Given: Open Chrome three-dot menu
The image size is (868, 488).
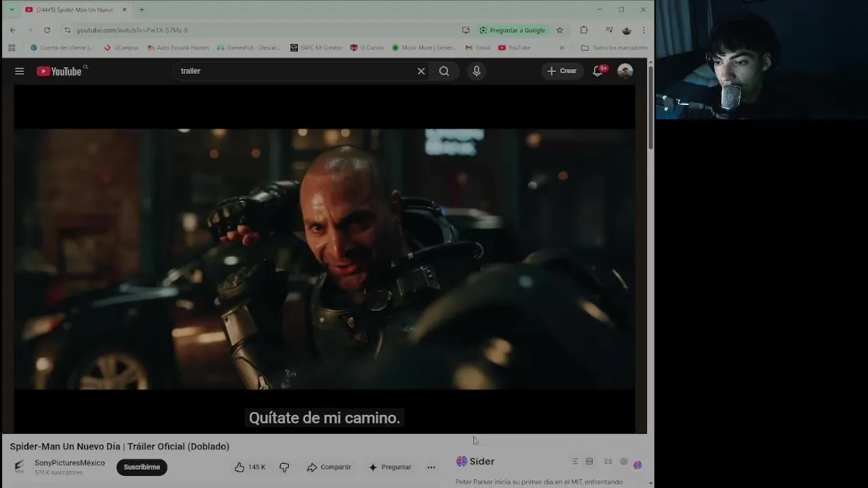Looking at the screenshot, I should (x=644, y=30).
